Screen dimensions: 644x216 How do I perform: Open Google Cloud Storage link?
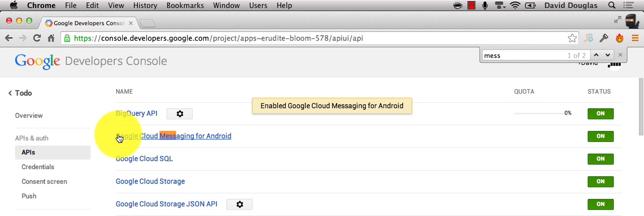[x=150, y=181]
